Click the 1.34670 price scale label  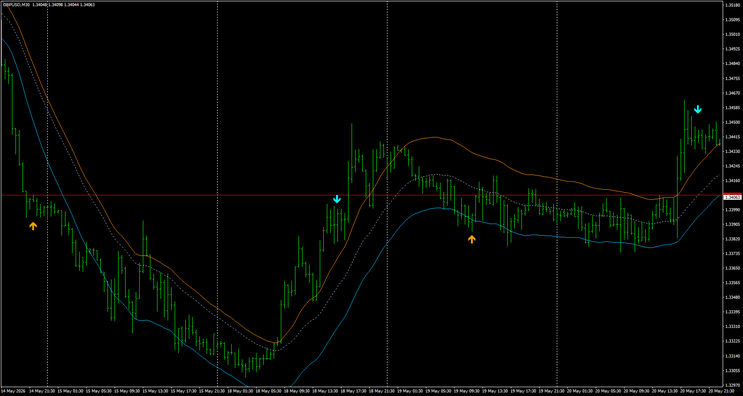(732, 93)
